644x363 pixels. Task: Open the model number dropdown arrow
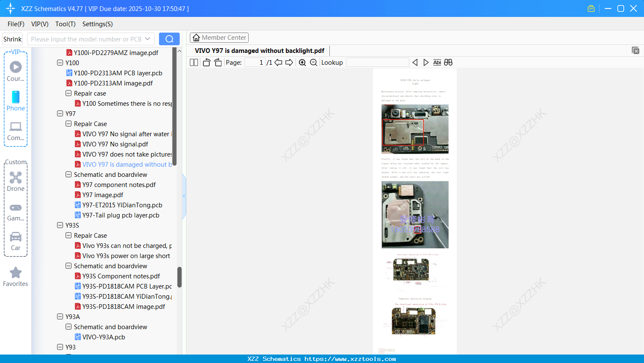click(x=148, y=39)
